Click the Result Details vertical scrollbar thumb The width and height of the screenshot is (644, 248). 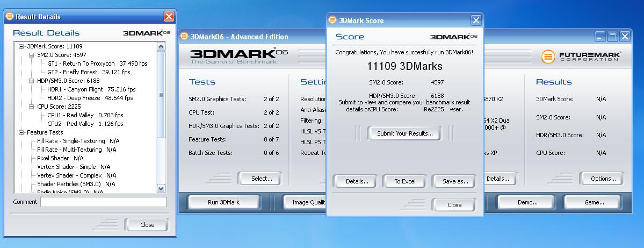pos(161,95)
